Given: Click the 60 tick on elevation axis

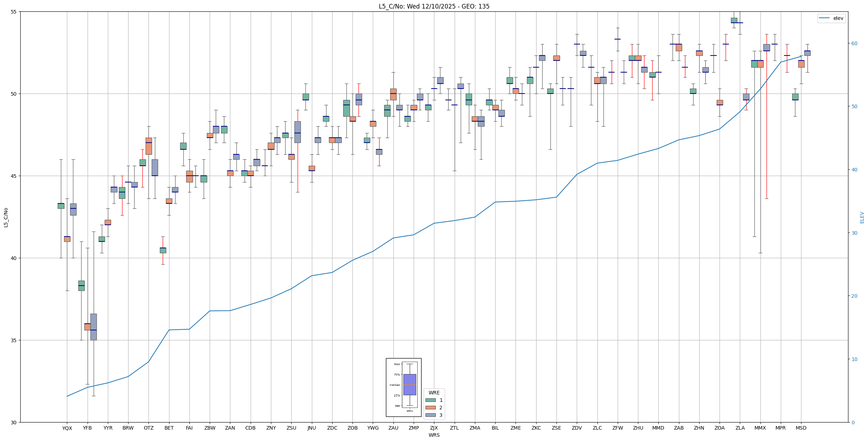Looking at the screenshot, I should [x=854, y=43].
